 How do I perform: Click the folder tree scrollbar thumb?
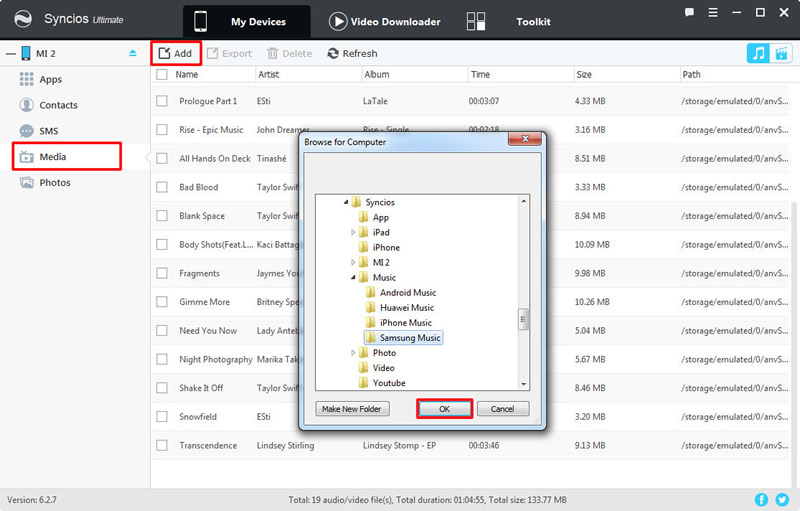point(523,320)
